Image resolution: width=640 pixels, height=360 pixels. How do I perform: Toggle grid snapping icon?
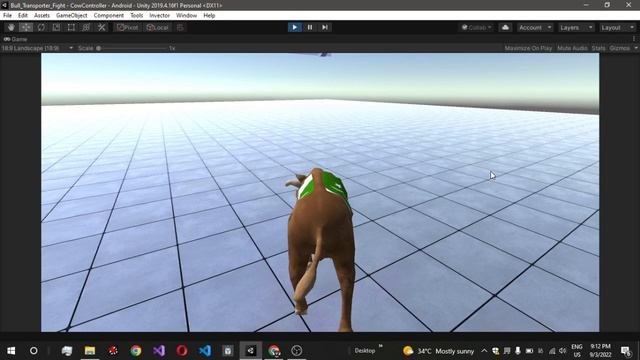point(180,27)
